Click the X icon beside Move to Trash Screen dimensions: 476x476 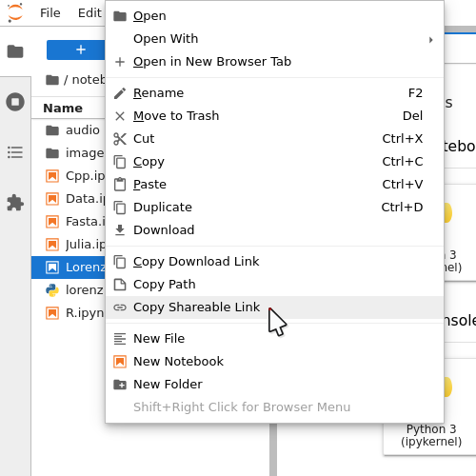pos(120,116)
